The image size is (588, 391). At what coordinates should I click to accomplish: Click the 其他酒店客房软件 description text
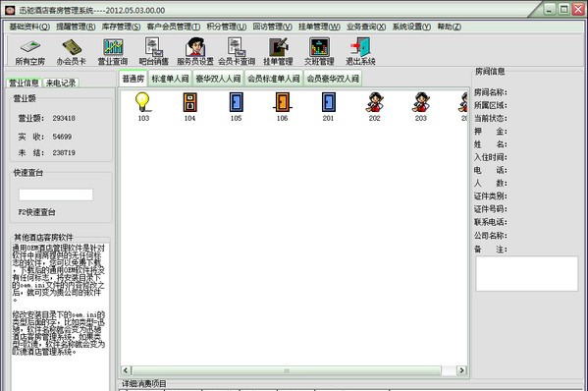[x=59, y=300]
